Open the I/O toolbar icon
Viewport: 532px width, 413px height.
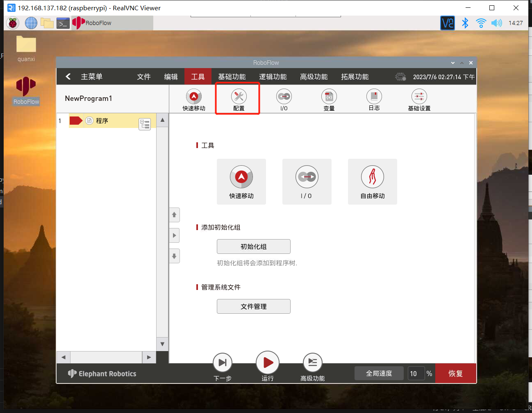coord(284,97)
